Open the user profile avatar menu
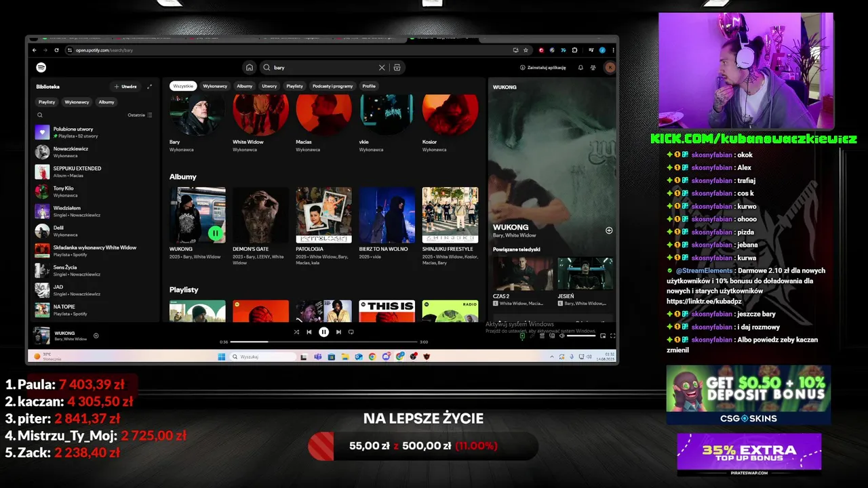This screenshot has height=488, width=868. point(610,68)
